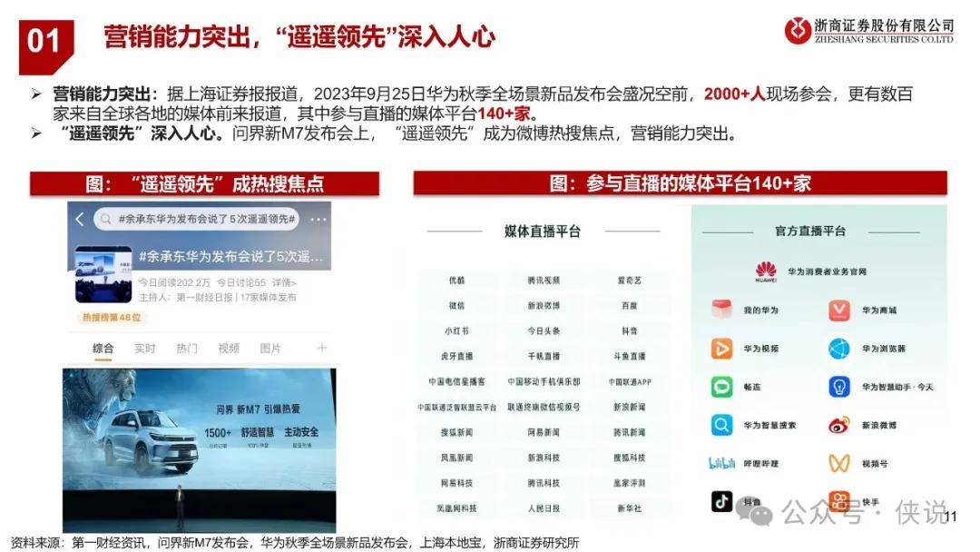The height and width of the screenshot is (552, 980).
Task: Click the 抖音 TikTok icon
Action: (722, 501)
